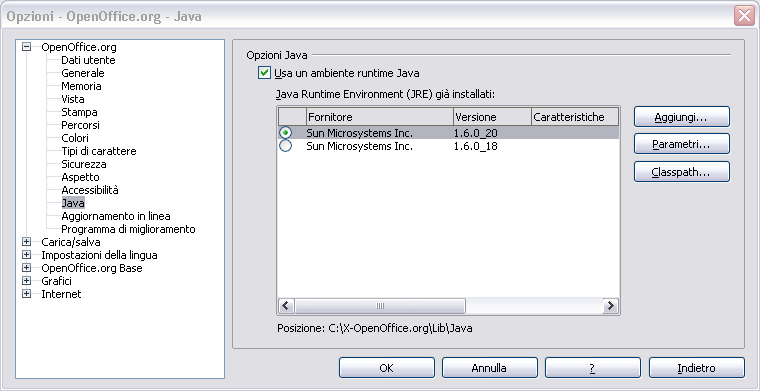Click 'Sun Microsystems Inc.' in the 1.6.0_18 row

point(360,146)
